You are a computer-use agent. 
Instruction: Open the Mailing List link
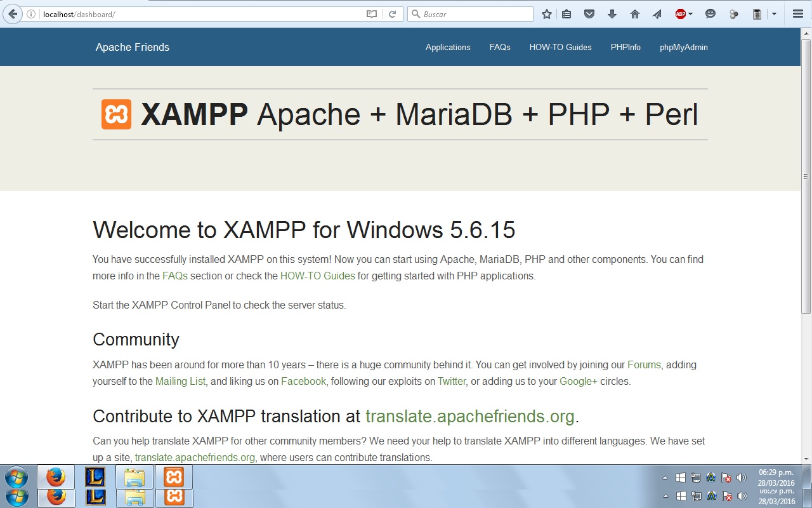tap(181, 381)
